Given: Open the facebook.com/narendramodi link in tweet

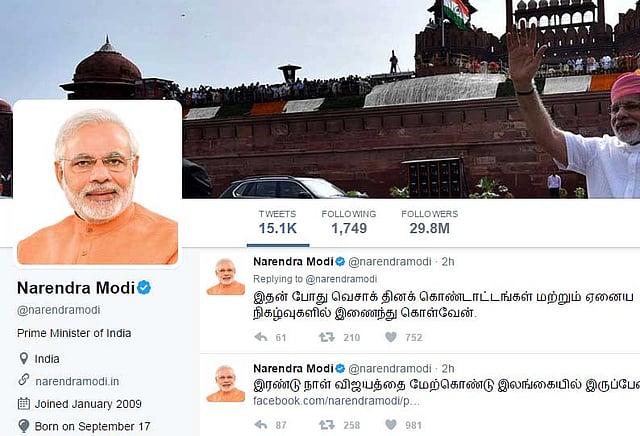Looking at the screenshot, I should (336, 401).
